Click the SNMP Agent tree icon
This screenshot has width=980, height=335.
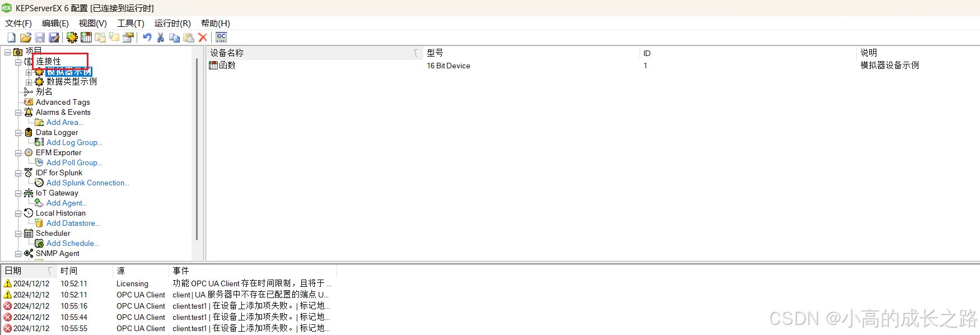[29, 253]
